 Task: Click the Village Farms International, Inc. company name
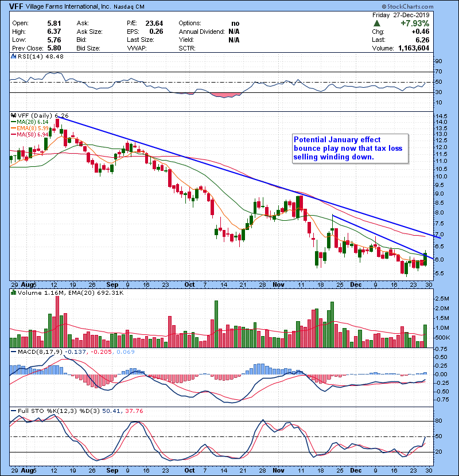[68, 6]
